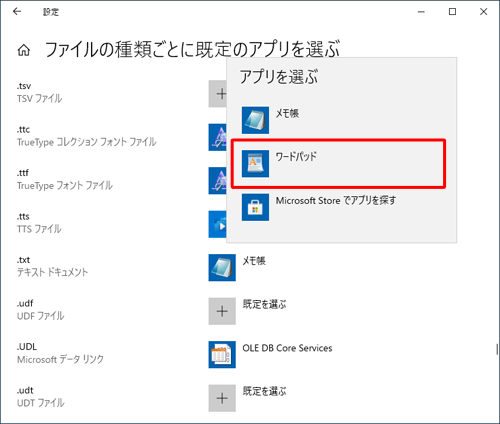Viewport: 500px width, 424px height.
Task: Click the アプリを選ぶ popup heading
Action: [279, 77]
